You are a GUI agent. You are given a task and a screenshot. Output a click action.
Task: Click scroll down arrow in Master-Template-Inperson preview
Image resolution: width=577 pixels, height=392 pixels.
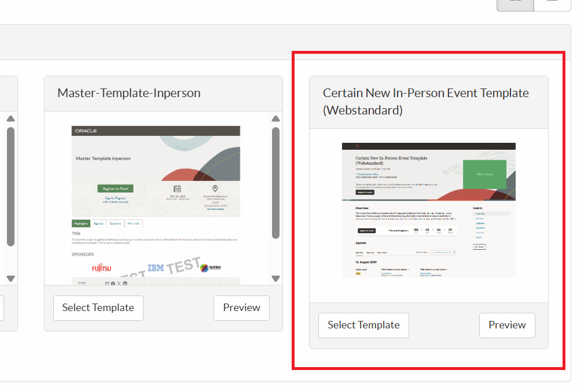(275, 279)
